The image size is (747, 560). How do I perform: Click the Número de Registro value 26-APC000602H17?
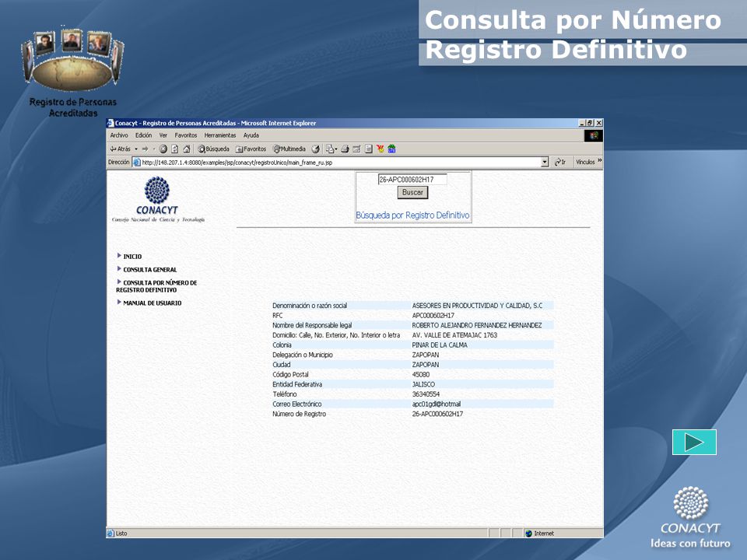coord(437,414)
